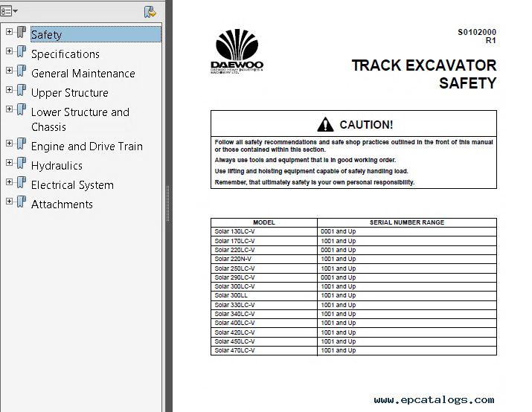Open the bookmarks options dropdown menu
The height and width of the screenshot is (412, 532).
click(x=9, y=11)
